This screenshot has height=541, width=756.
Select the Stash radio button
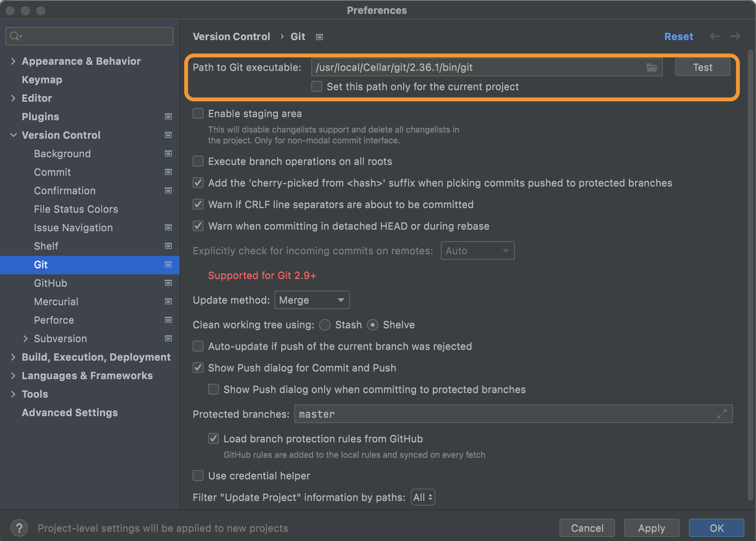pyautogui.click(x=325, y=325)
